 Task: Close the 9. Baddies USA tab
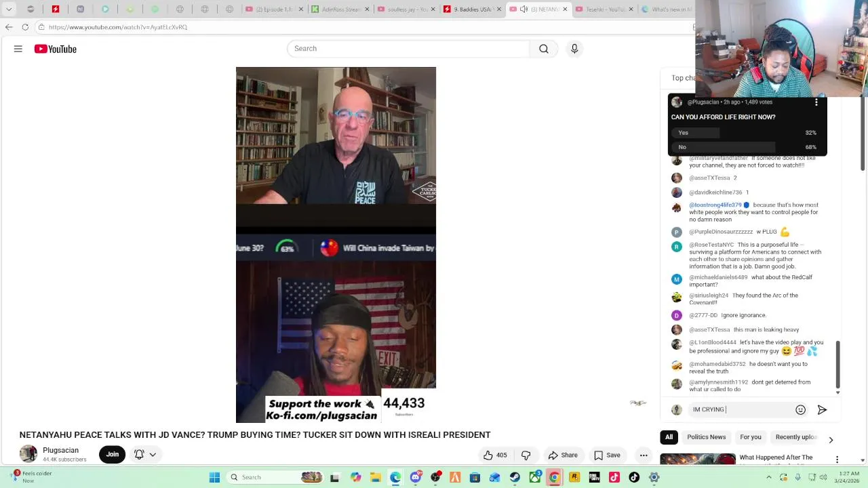(500, 9)
